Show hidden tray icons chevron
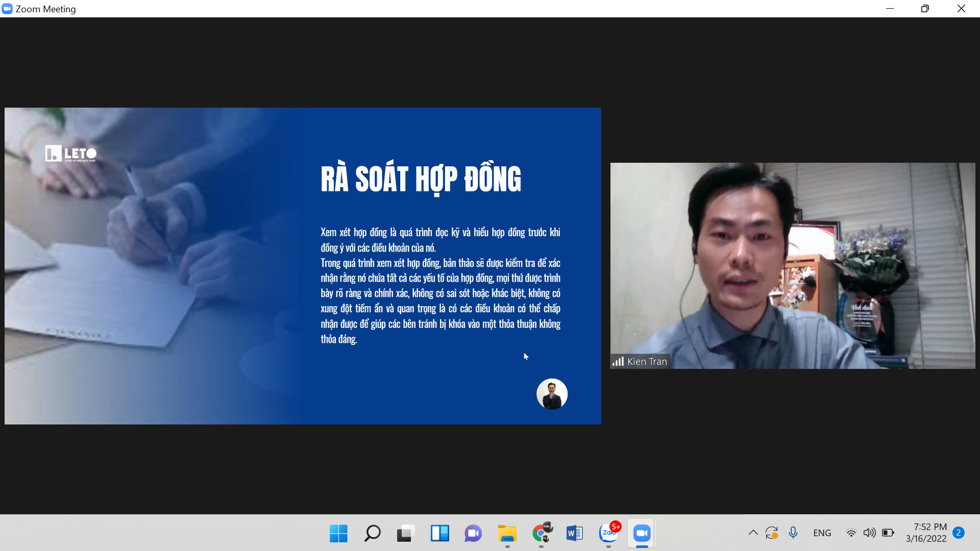The image size is (980, 551). (753, 533)
